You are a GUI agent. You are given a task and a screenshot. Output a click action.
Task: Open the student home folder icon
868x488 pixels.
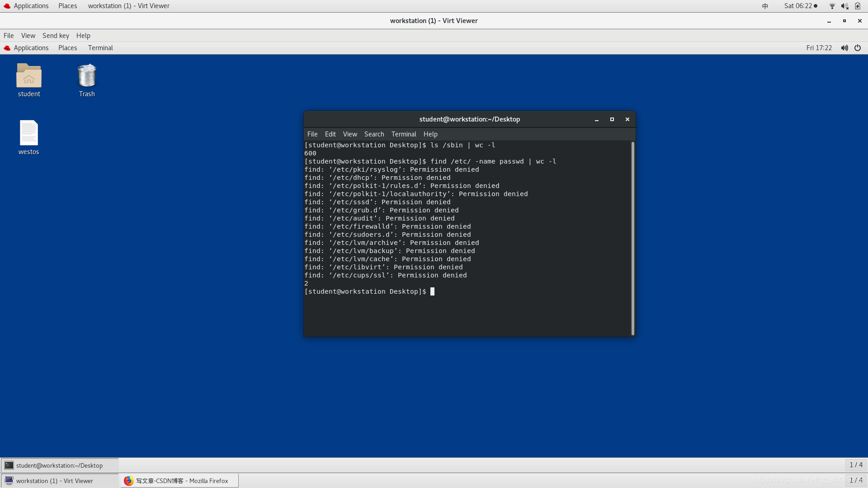pyautogui.click(x=28, y=75)
